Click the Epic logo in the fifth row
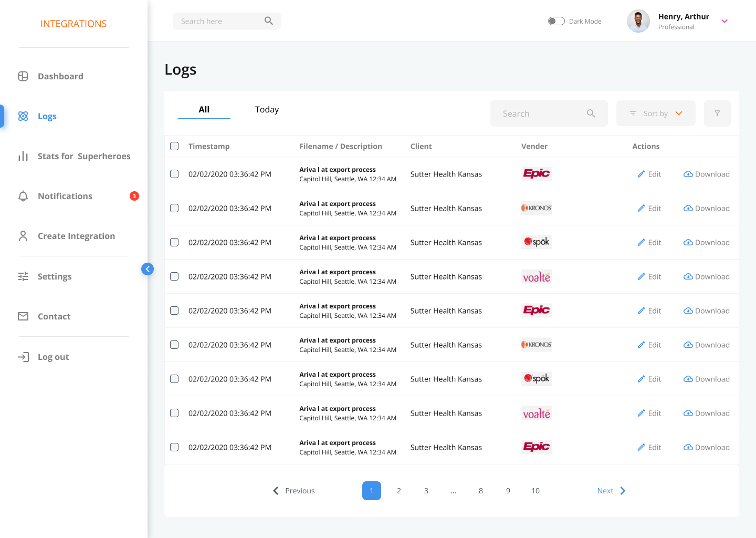The width and height of the screenshot is (756, 538). point(537,311)
